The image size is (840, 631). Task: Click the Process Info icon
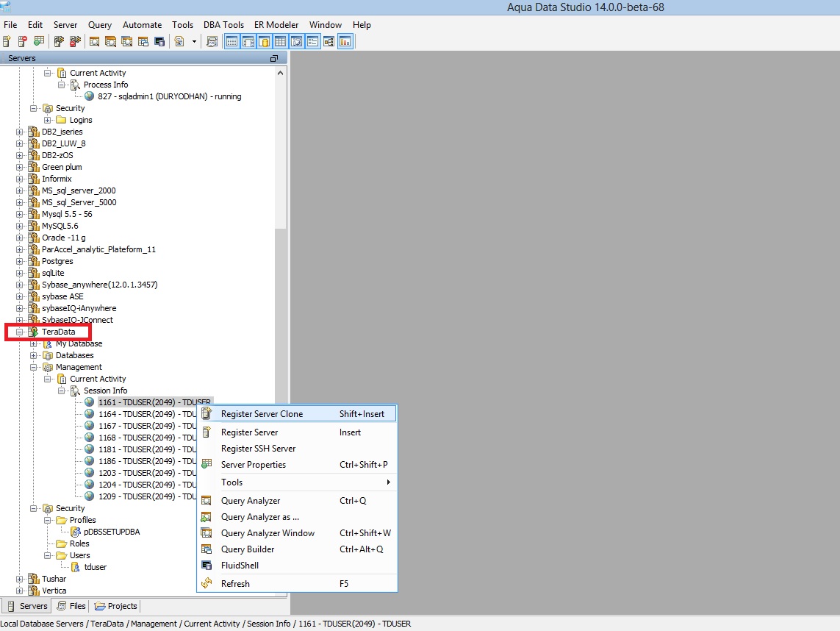point(76,85)
